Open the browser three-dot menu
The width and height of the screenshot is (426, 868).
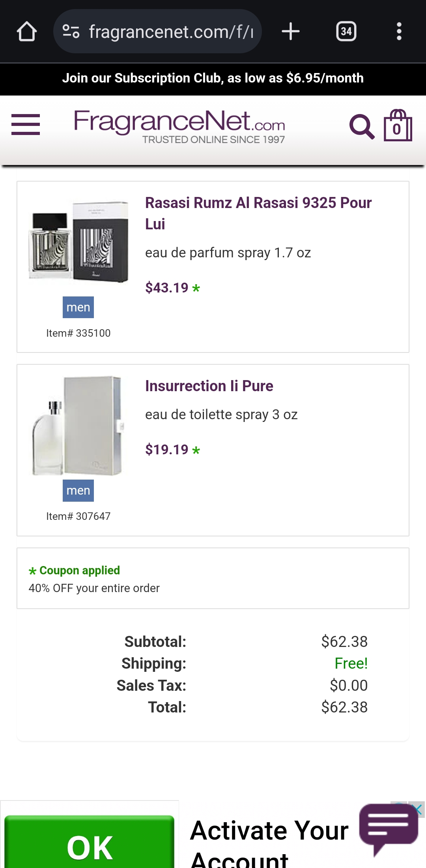[x=399, y=32]
